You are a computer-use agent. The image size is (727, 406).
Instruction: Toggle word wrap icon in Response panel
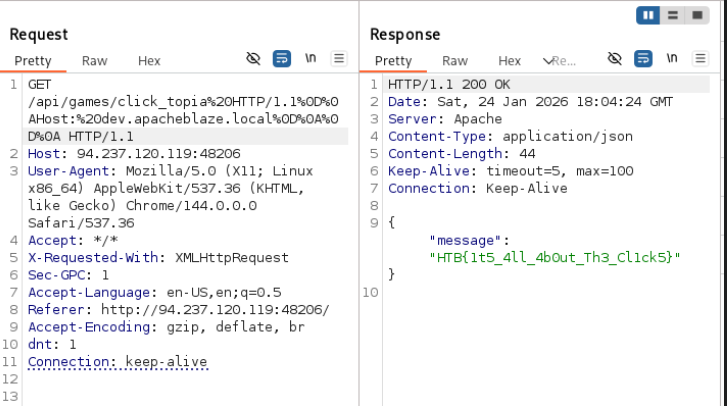pos(643,60)
